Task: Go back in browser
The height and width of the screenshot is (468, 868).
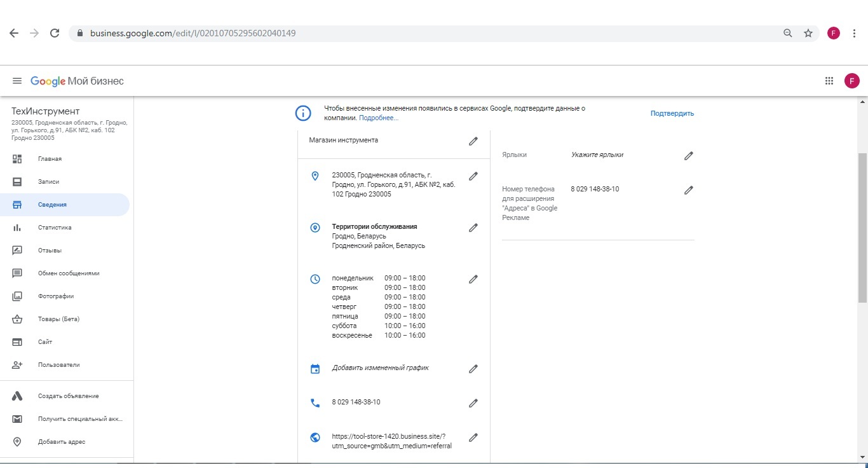Action: pos(14,33)
